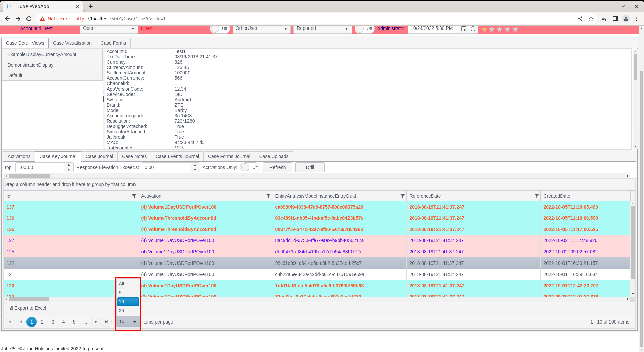Viewport: 644px width, 352px height.
Task: Go to page 2 of grid
Action: pyautogui.click(x=42, y=322)
